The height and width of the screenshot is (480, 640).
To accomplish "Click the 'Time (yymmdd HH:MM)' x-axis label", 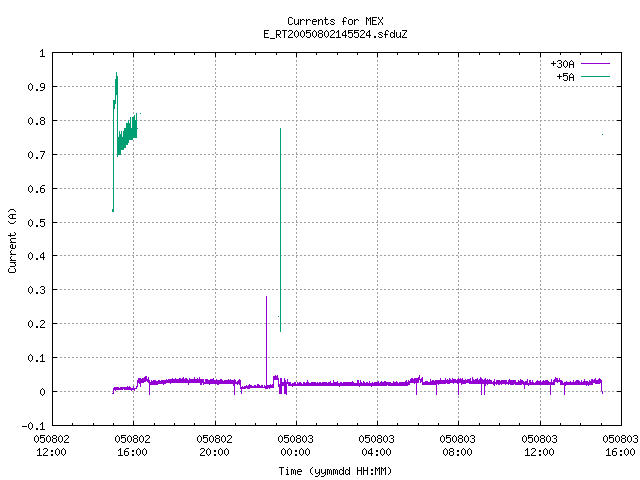I will click(335, 471).
